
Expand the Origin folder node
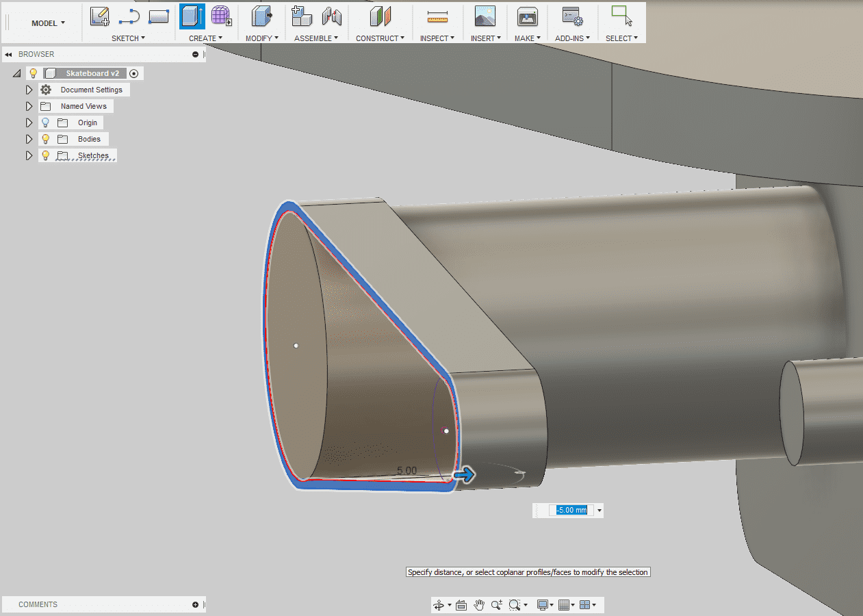(29, 123)
